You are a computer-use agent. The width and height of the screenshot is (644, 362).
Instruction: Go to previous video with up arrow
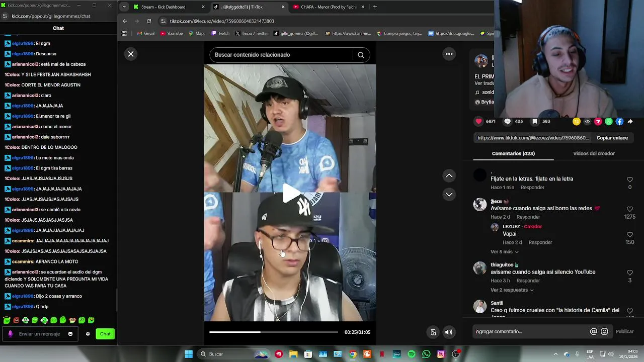449,175
